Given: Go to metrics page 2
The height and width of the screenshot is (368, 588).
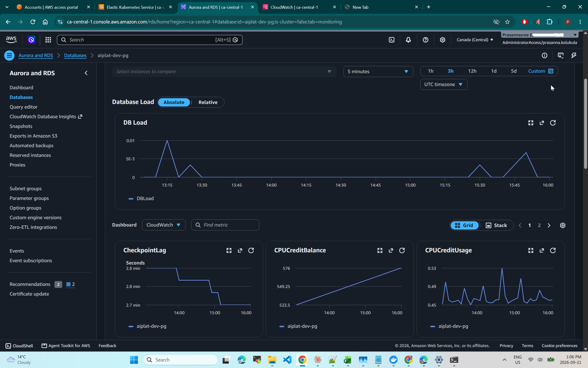Looking at the screenshot, I should [x=539, y=225].
